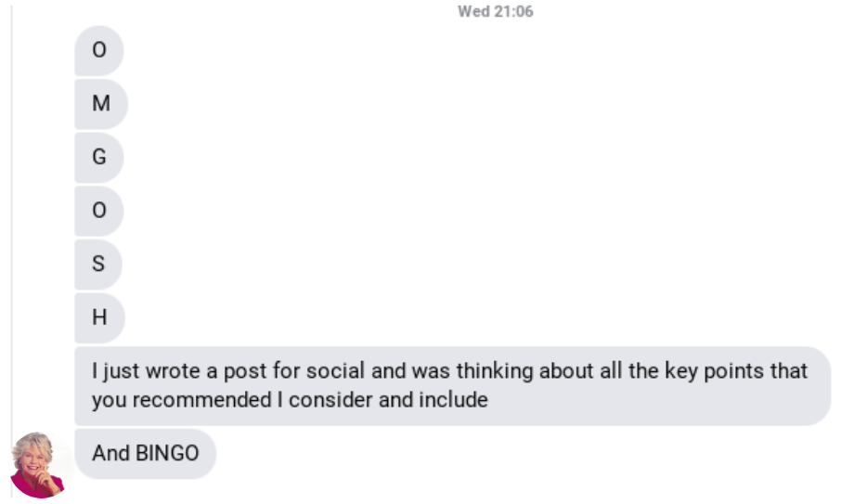Click the "H" message bubble
841x504 pixels.
[x=99, y=317]
